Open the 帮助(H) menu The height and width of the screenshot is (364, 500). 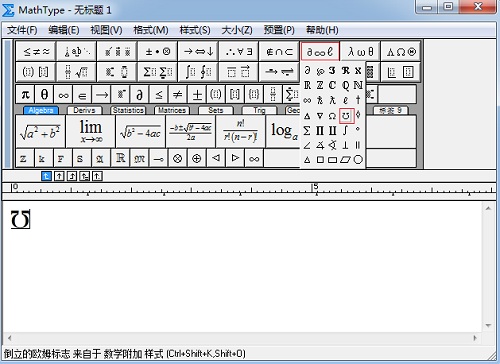click(x=322, y=30)
